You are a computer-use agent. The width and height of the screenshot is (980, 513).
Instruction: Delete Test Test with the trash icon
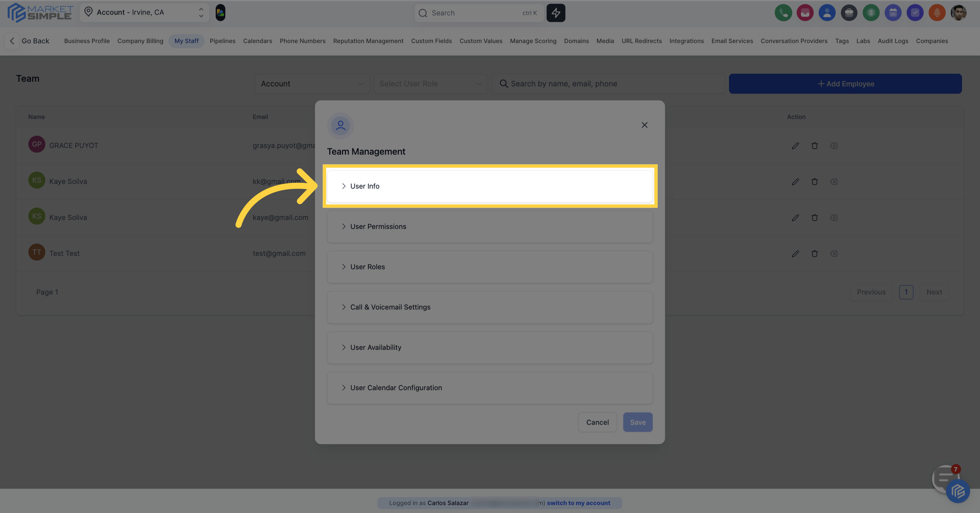pos(815,254)
